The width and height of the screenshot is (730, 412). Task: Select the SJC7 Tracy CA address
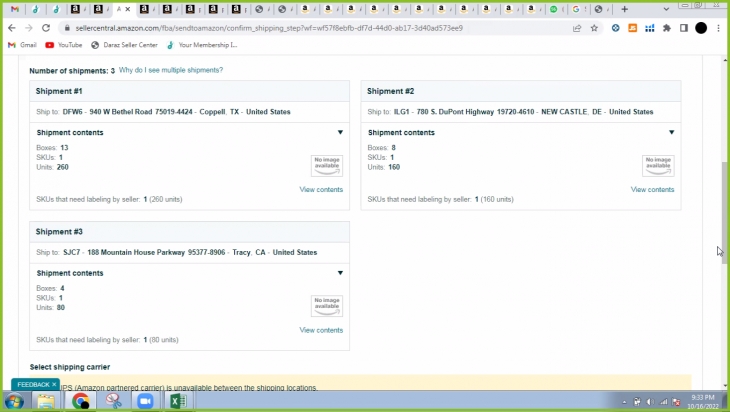coord(190,252)
